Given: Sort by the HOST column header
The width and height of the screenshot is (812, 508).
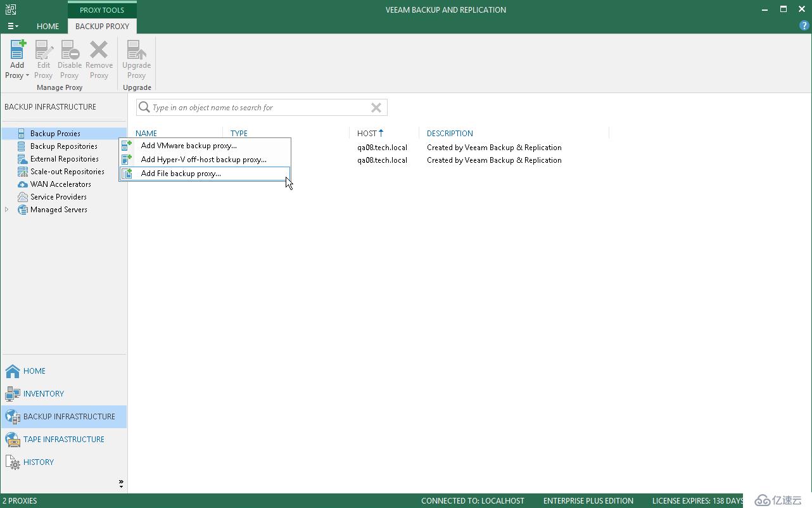Looking at the screenshot, I should coord(367,134).
